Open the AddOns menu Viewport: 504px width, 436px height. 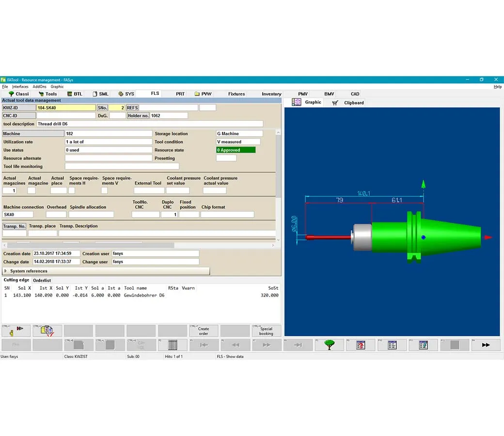click(39, 87)
